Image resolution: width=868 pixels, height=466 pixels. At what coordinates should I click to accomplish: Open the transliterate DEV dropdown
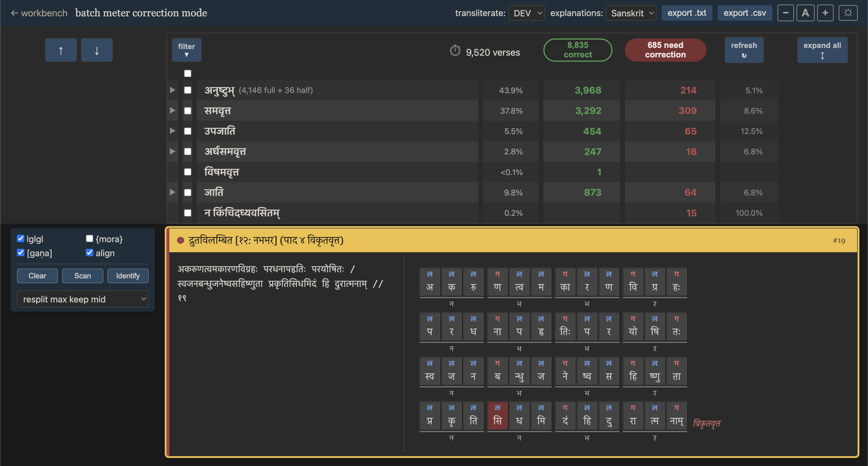(x=527, y=13)
